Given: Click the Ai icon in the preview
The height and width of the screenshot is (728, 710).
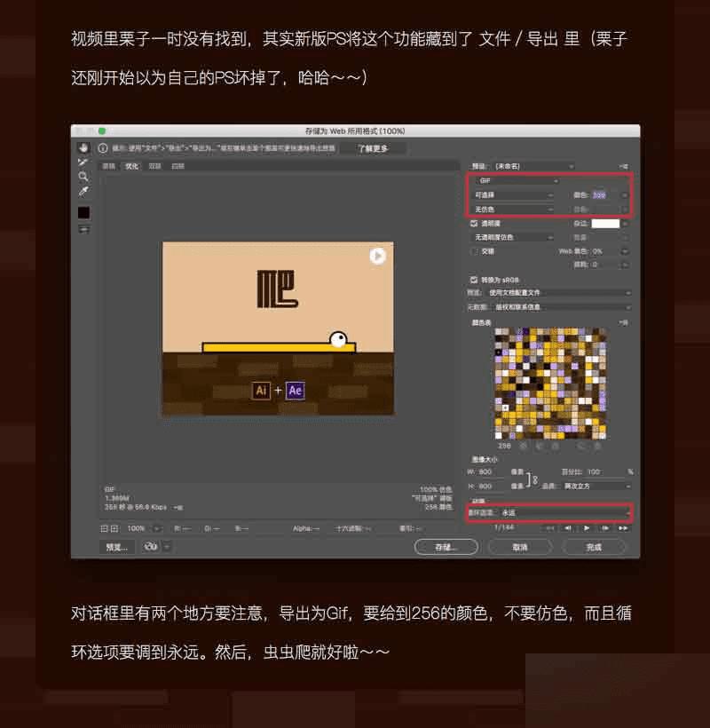Looking at the screenshot, I should click(261, 391).
